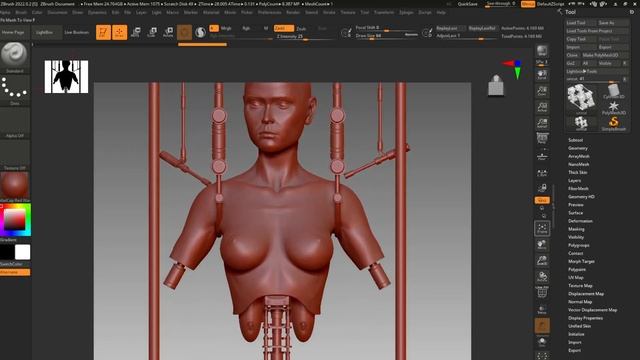The width and height of the screenshot is (640, 360).
Task: Select the SimpleBrush tool thumbnail
Action: point(613,123)
